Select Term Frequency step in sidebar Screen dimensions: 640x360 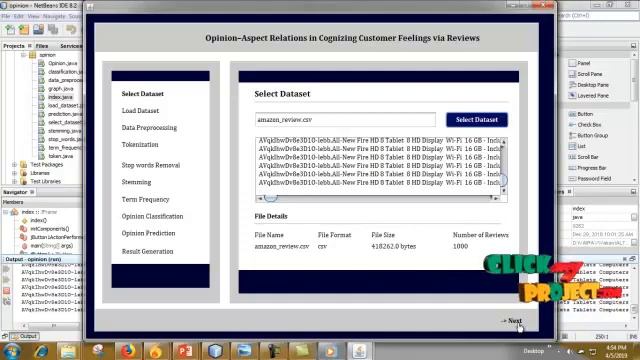point(145,199)
